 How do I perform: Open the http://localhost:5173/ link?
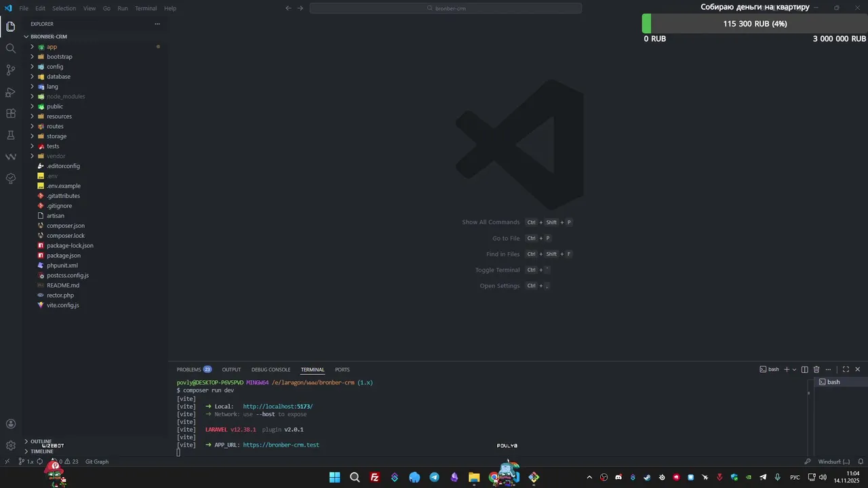coord(278,407)
